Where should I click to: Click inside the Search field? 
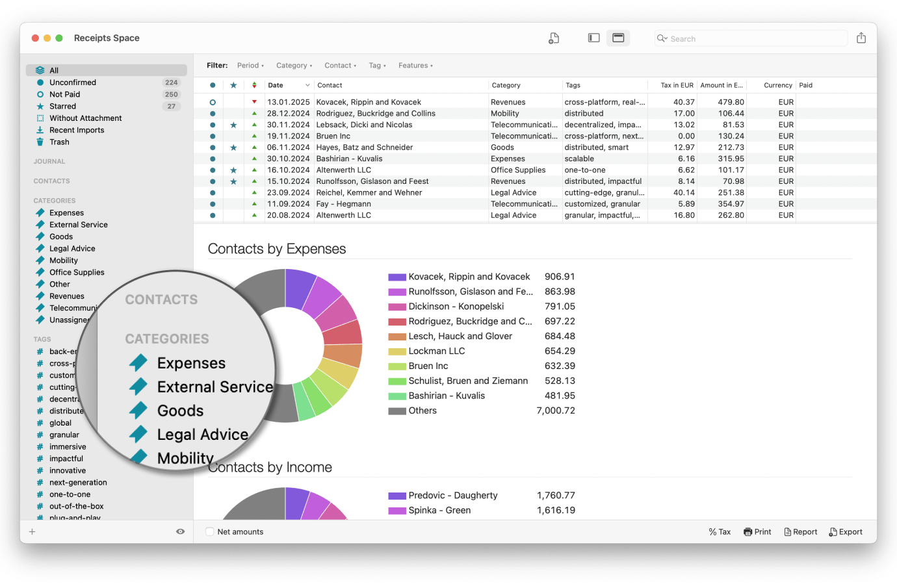tap(747, 38)
